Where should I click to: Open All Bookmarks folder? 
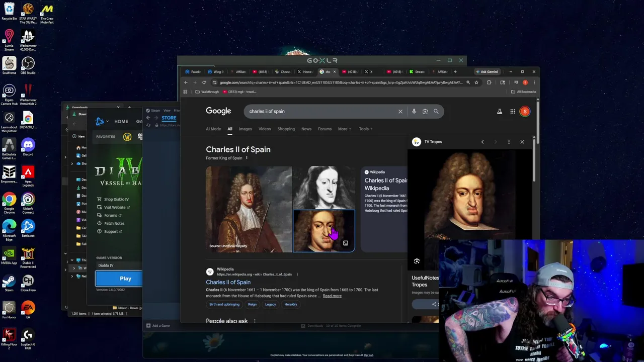click(x=524, y=92)
